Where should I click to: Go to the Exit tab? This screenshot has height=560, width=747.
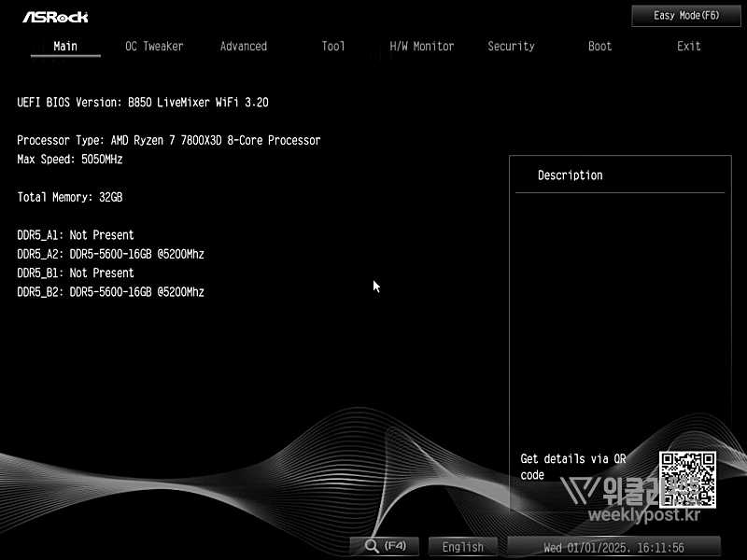pyautogui.click(x=689, y=46)
